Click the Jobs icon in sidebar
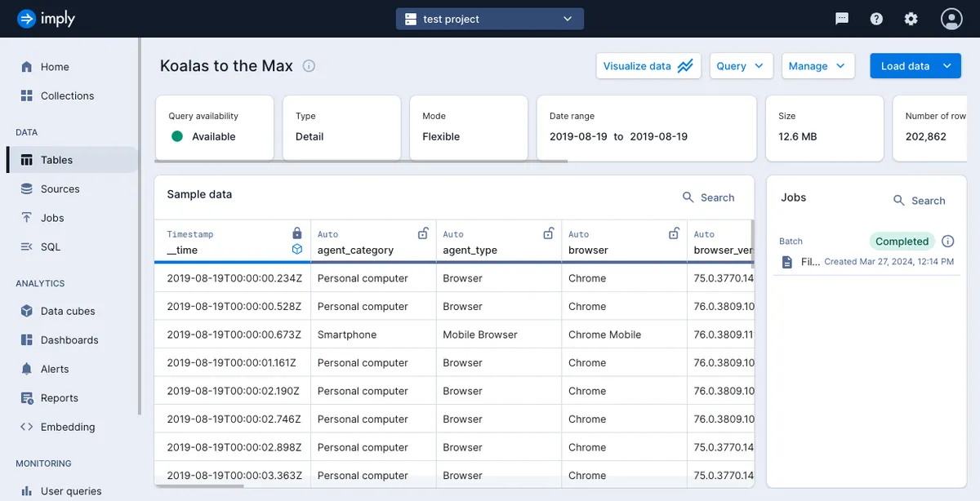The image size is (980, 501). click(x=27, y=218)
